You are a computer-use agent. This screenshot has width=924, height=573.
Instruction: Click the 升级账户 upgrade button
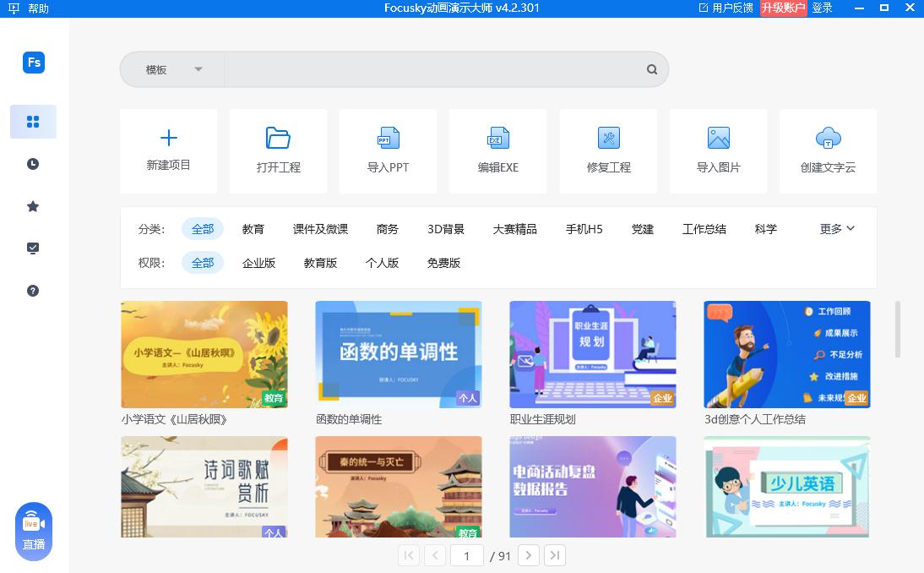coord(782,8)
